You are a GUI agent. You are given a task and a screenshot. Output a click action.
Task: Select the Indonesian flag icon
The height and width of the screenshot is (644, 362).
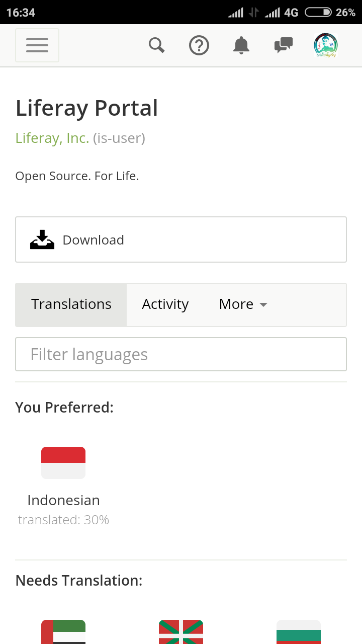click(63, 463)
